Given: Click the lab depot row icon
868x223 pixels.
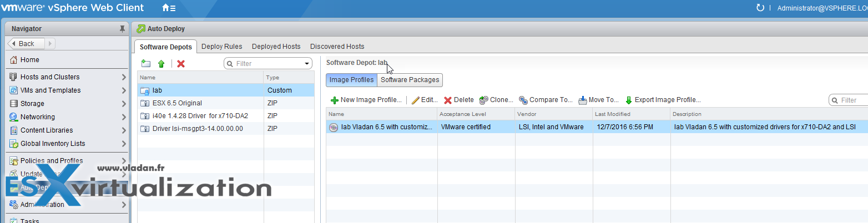Looking at the screenshot, I should 145,90.
